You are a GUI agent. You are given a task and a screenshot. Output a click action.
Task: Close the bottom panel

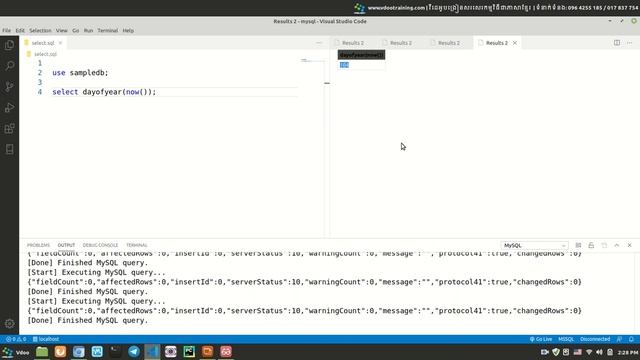629,245
